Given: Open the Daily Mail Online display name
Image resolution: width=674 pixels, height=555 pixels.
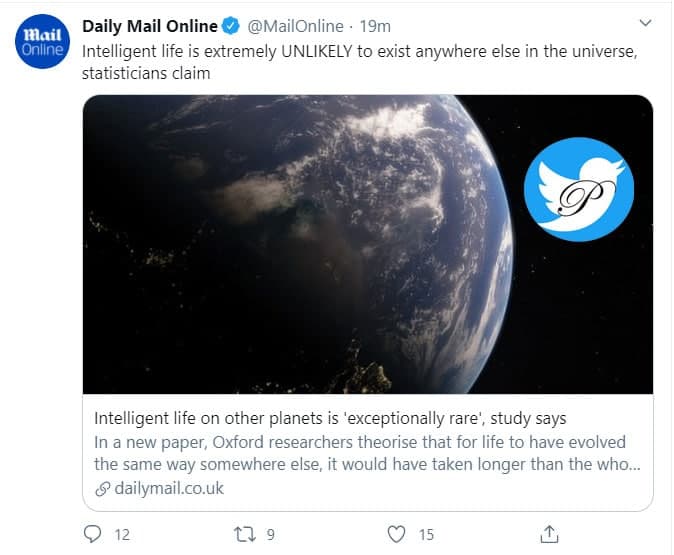Looking at the screenshot, I should pos(149,26).
